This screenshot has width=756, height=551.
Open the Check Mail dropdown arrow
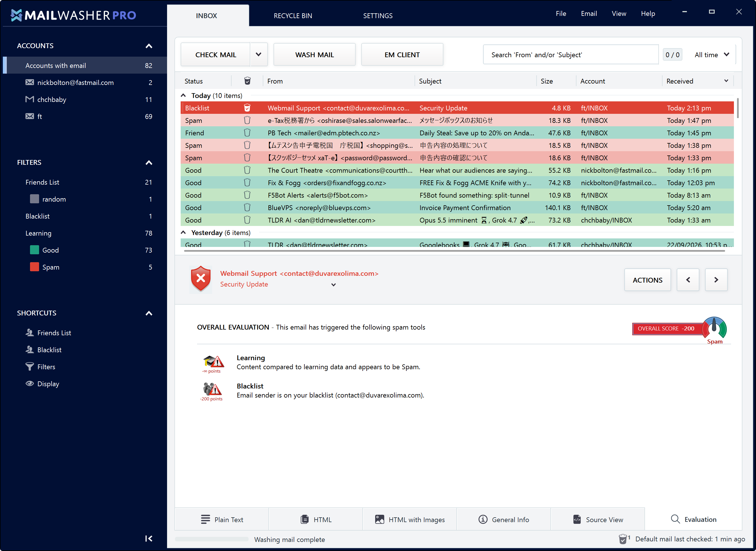click(259, 54)
